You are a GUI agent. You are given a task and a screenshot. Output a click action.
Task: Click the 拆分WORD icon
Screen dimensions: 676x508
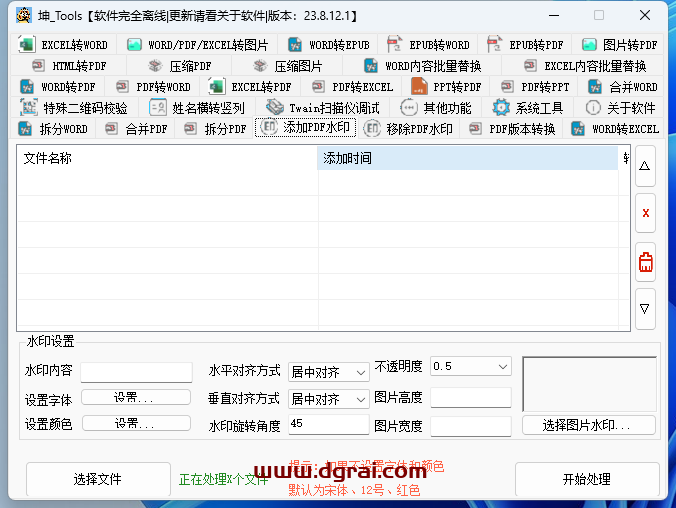click(25, 129)
